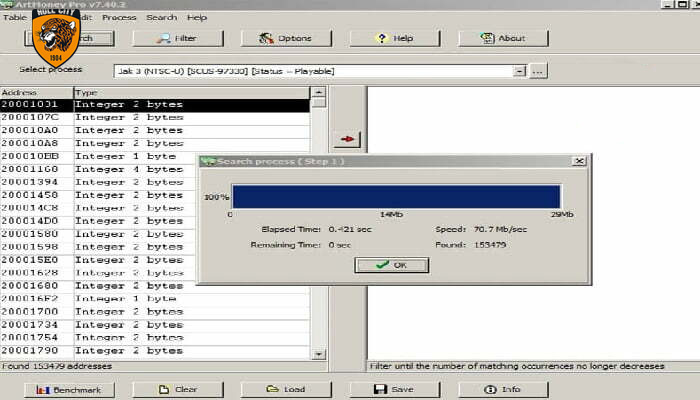Open the Help menu in menu bar

(197, 17)
